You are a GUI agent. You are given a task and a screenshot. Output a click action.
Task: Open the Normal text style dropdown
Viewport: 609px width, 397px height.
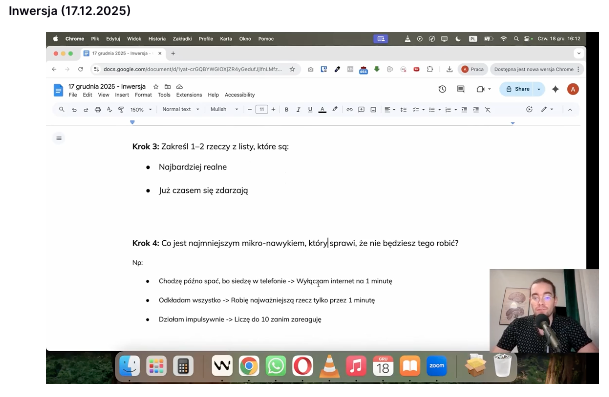[x=181, y=110]
